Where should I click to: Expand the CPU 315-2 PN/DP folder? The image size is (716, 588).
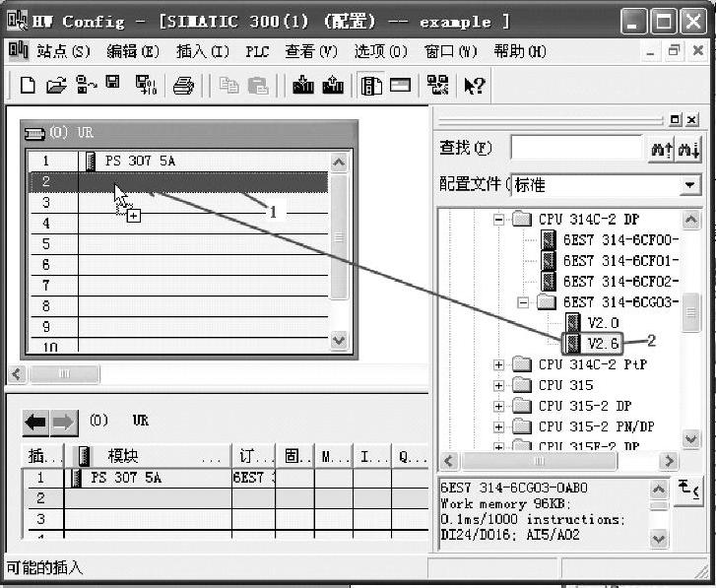(498, 426)
